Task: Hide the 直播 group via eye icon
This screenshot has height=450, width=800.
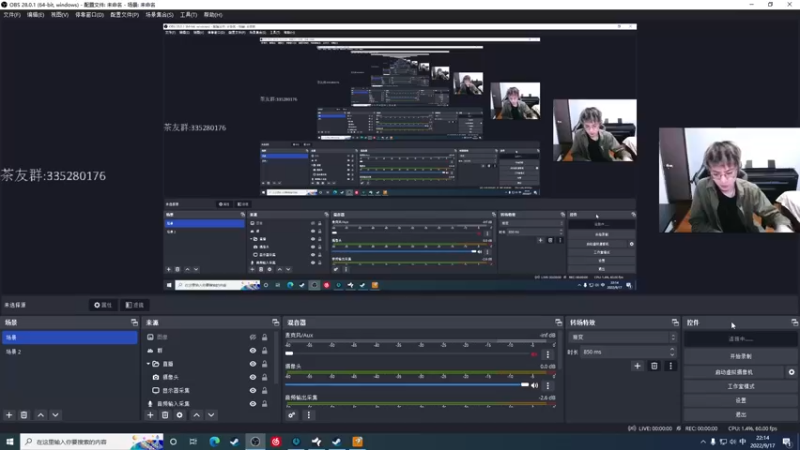Action: [x=253, y=364]
